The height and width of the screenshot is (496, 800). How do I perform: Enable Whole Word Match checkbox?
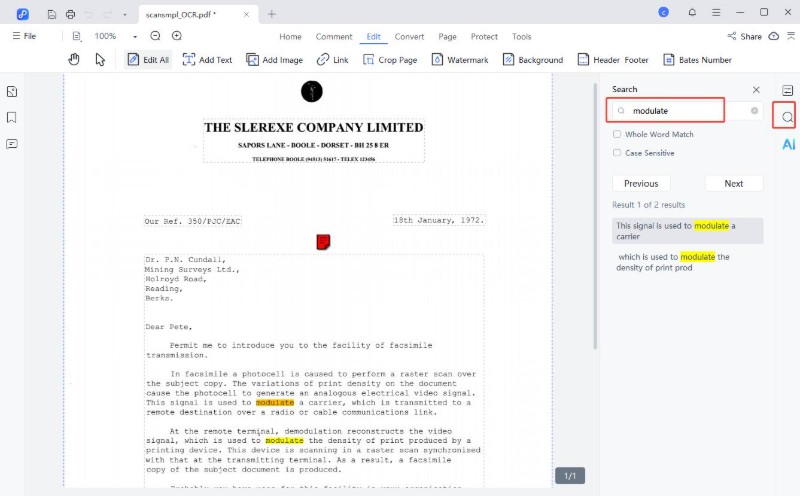coord(617,134)
